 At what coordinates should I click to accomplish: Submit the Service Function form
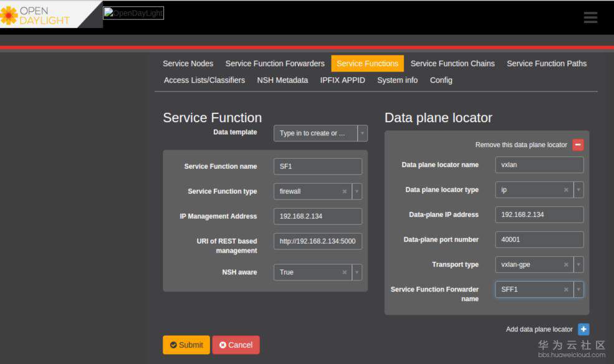point(186,345)
